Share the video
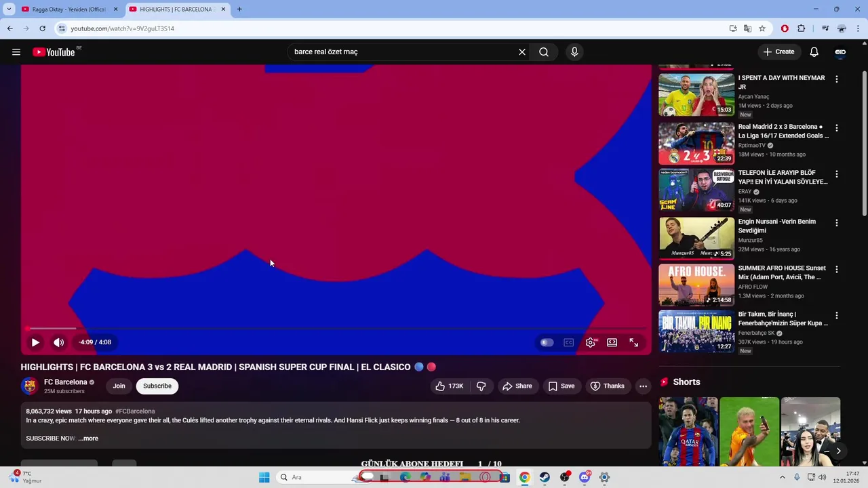 click(x=517, y=386)
